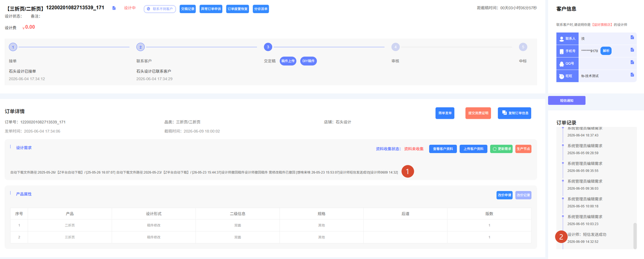Click the order records scrollbar
This screenshot has width=644, height=259.
pos(635,235)
